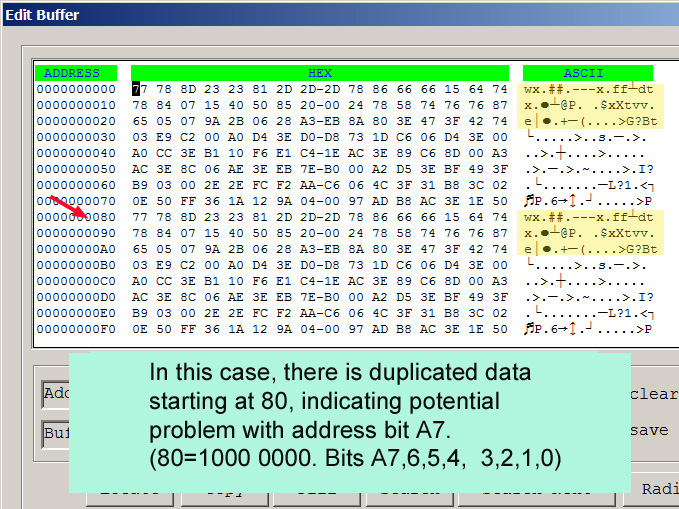Select byte C2 in row 00000000B0
This screenshot has height=509, width=679.
[x=188, y=265]
